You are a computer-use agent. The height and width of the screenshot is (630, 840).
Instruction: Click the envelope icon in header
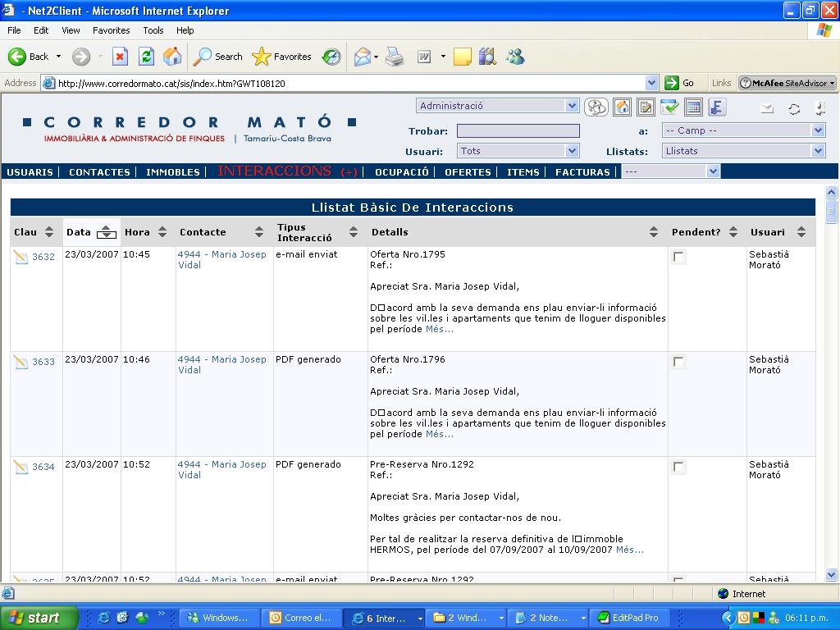(767, 109)
